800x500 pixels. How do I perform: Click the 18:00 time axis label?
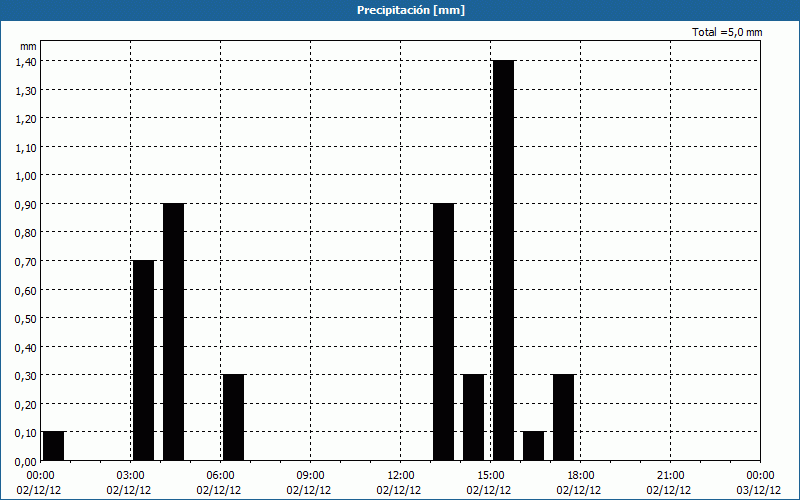tap(581, 476)
